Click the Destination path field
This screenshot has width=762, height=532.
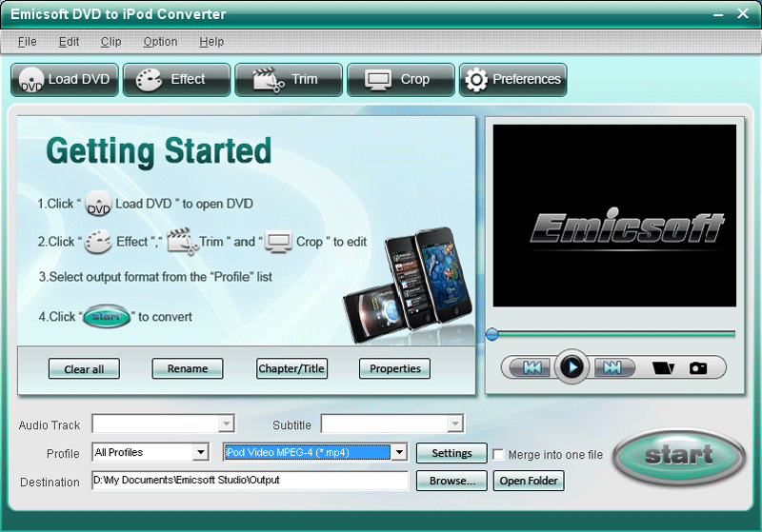point(250,480)
